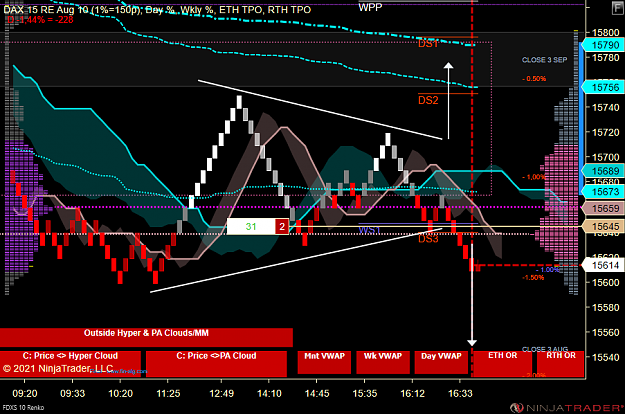Click the cyan 15673 price marker
The image size is (625, 414).
click(x=602, y=192)
